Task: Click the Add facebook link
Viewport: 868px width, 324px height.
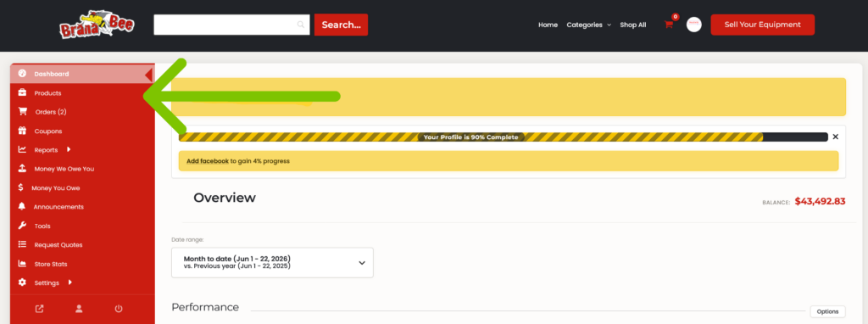Action: (x=208, y=161)
